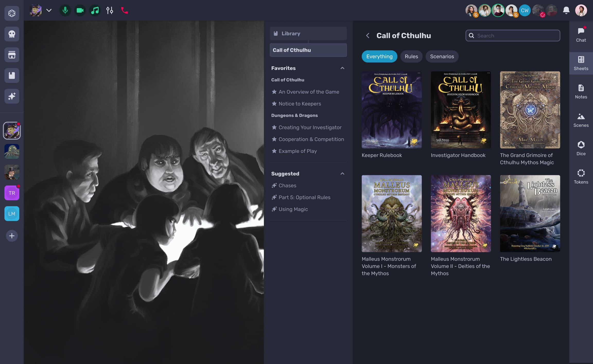The image size is (593, 364).
Task: Open the skull monsters icon in sidebar
Action: pyautogui.click(x=12, y=34)
